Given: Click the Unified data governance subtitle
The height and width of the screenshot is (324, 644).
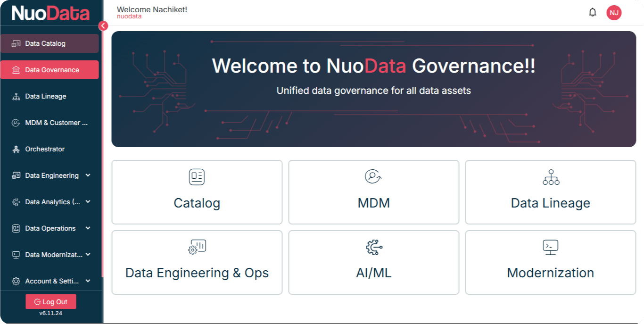Looking at the screenshot, I should [374, 91].
